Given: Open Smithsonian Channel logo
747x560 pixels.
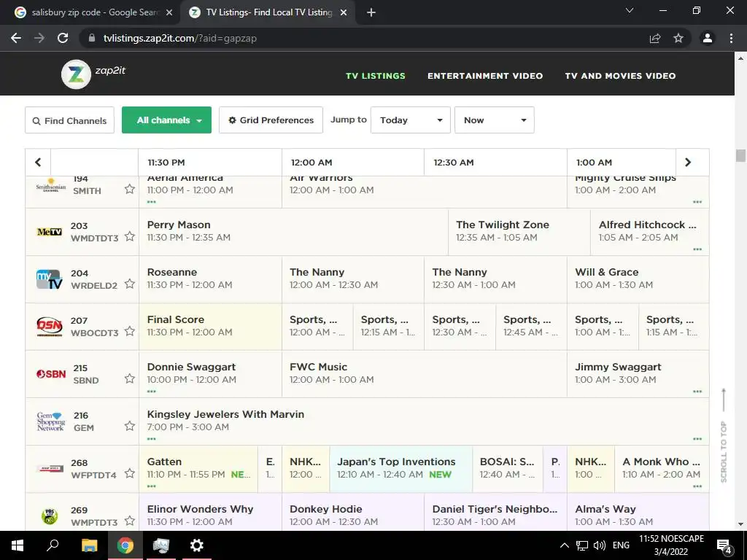Looking at the screenshot, I should (x=51, y=186).
